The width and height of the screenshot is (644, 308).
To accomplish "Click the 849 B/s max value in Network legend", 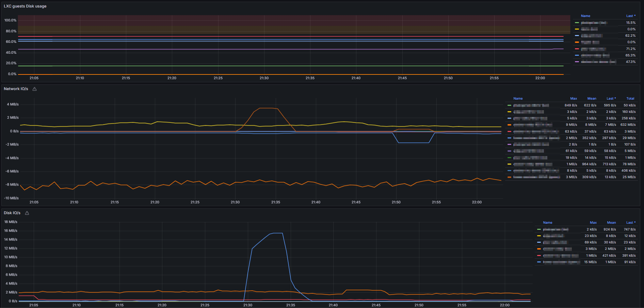I will 571,105.
